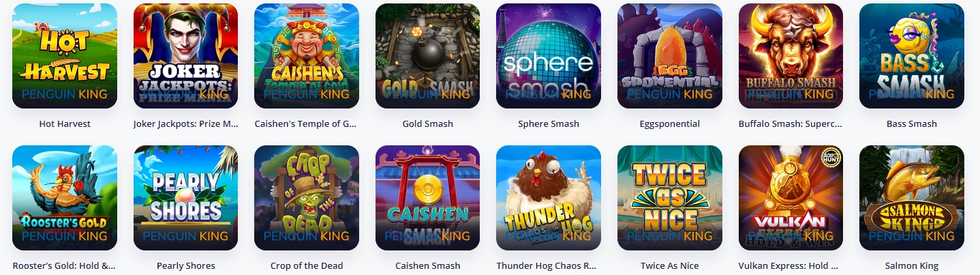Select the Bass Smash fish thumbnail
This screenshot has height=275, width=980.
pos(912,56)
